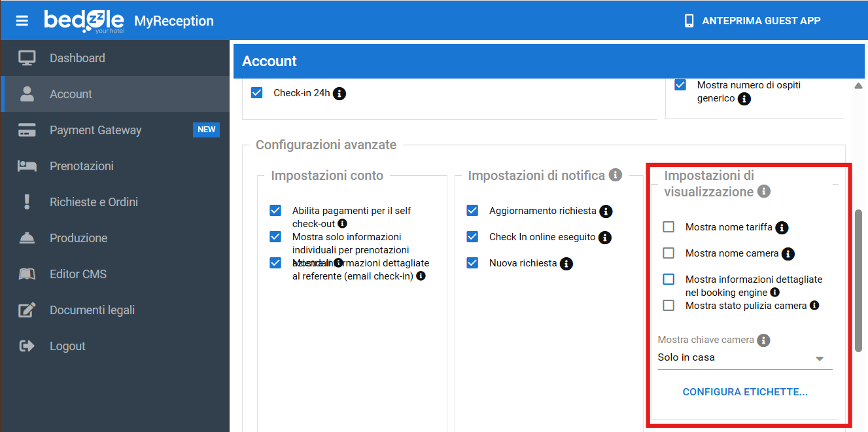Click the CONFIGURA ETICHETTE button

745,392
